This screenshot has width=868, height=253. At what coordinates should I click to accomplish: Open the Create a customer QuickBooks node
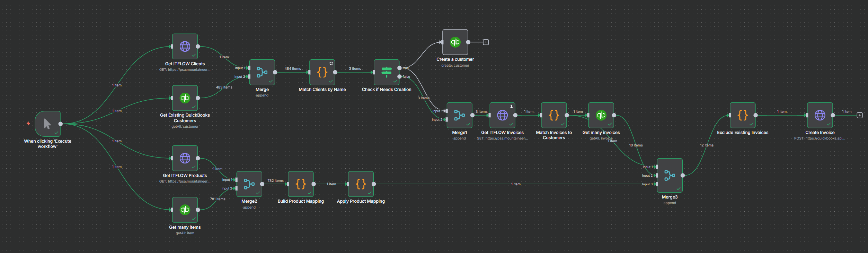pyautogui.click(x=455, y=42)
